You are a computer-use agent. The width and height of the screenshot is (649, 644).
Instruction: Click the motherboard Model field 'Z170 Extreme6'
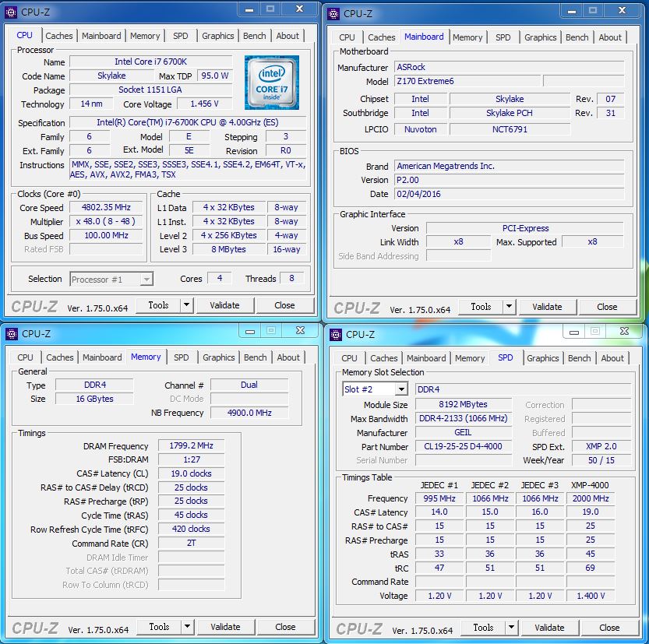[x=467, y=81]
